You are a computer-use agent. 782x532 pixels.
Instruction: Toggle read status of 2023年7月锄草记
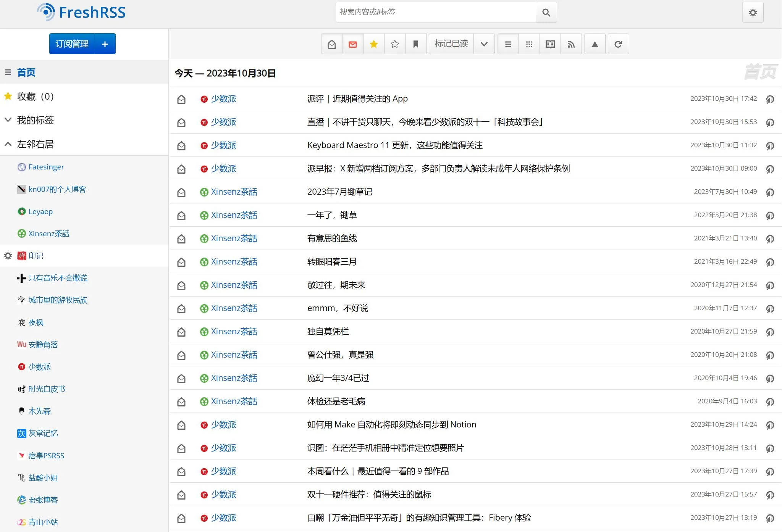coord(181,192)
